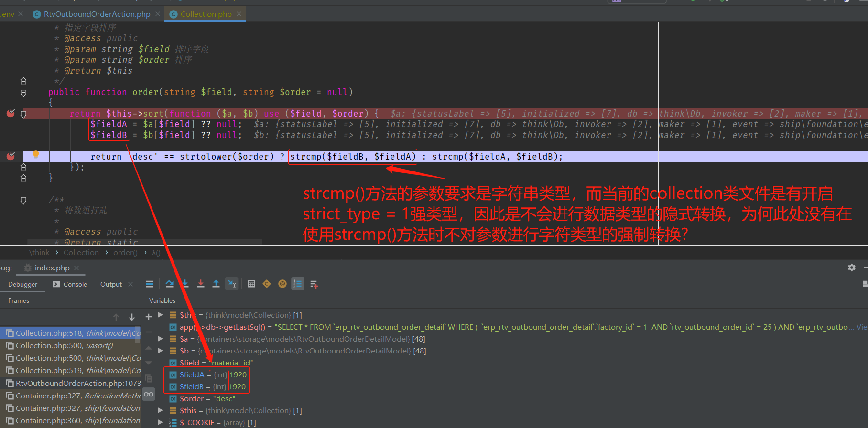The image size is (868, 428).
Task: Select previous frame with up arrow
Action: (x=116, y=317)
